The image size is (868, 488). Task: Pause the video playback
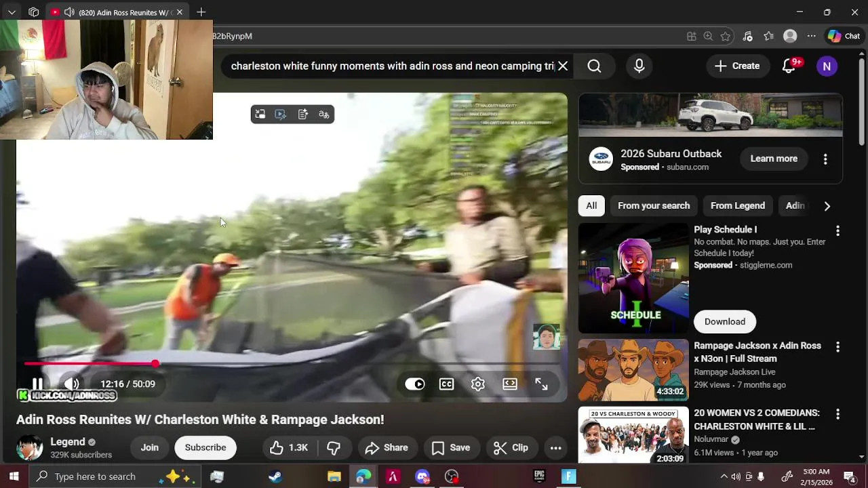click(x=37, y=384)
